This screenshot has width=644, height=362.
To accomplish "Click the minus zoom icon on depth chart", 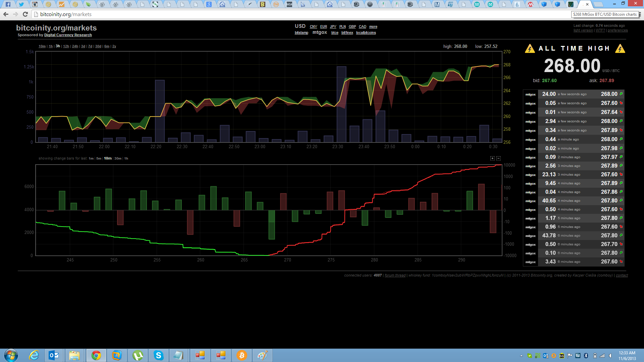I will pyautogui.click(x=498, y=158).
